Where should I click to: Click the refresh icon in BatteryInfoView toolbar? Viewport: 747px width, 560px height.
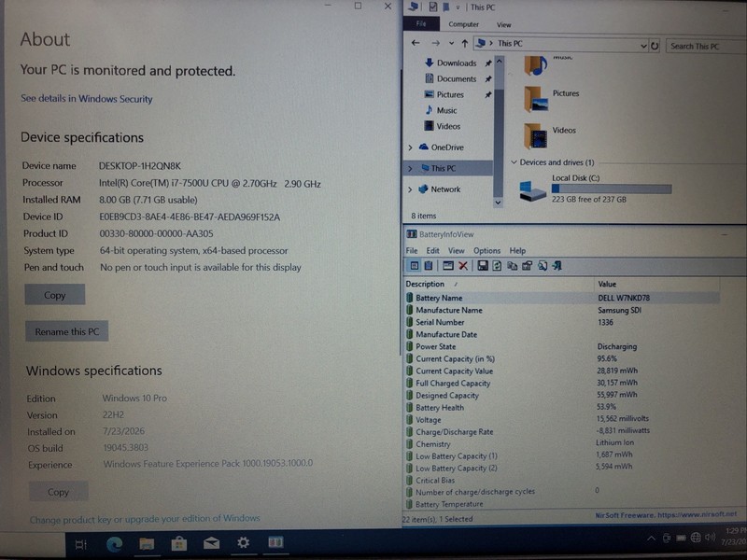click(497, 266)
